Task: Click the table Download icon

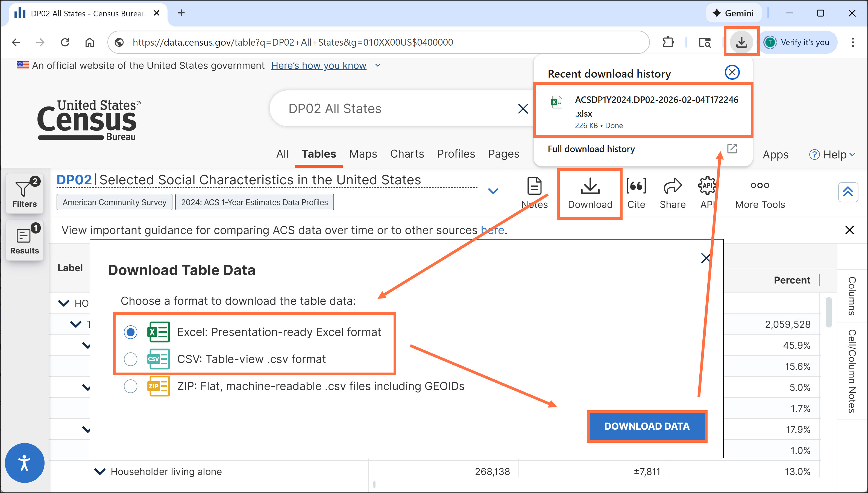Action: coord(590,186)
